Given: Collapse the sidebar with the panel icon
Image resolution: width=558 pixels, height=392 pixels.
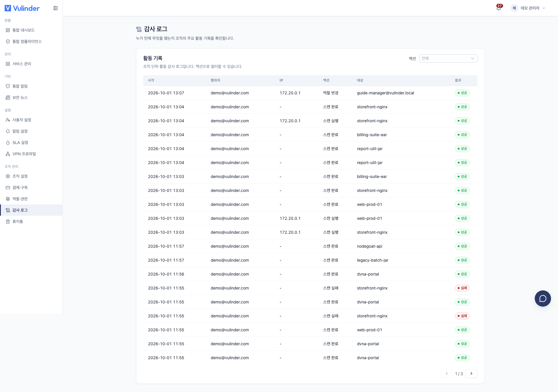Looking at the screenshot, I should 56,8.
